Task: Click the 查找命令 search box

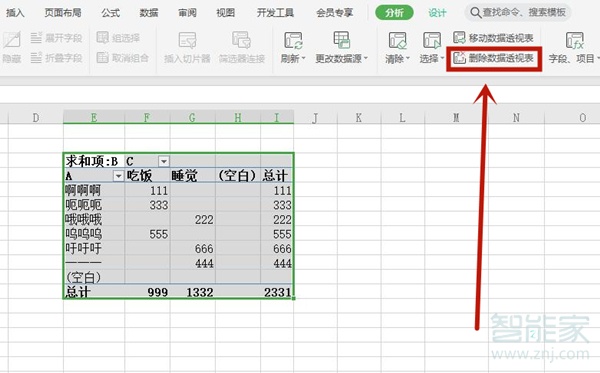Action: (x=518, y=13)
